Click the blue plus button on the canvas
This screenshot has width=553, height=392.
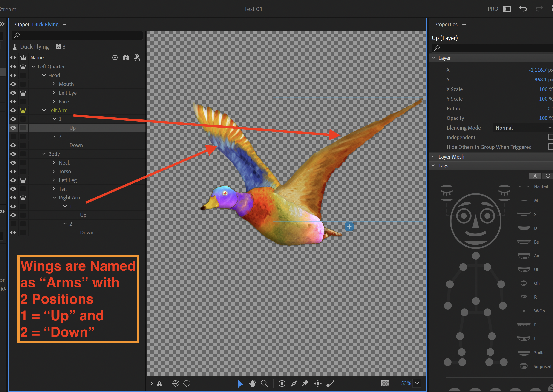click(349, 226)
